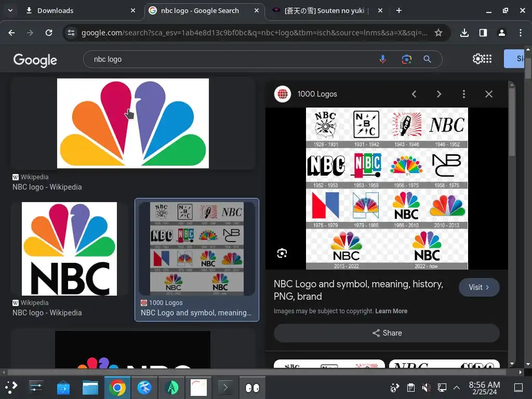This screenshot has height=399, width=532.
Task: Open preview panel more options menu
Action: point(464,94)
